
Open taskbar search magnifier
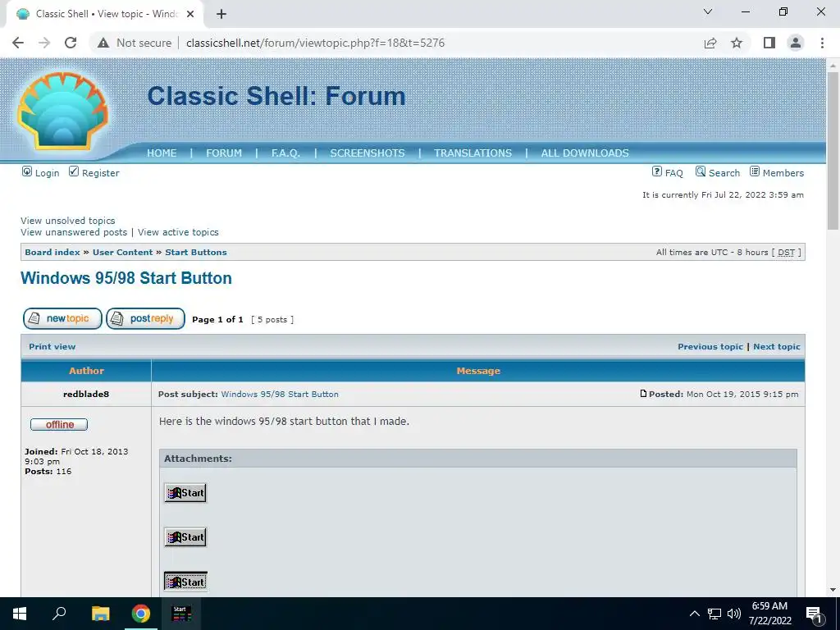[x=59, y=614]
